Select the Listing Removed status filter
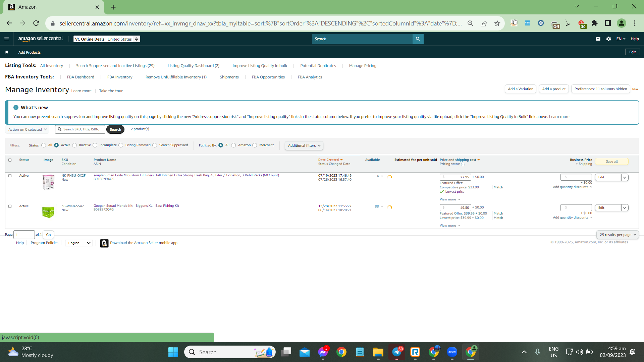This screenshot has height=362, width=644. point(121,145)
